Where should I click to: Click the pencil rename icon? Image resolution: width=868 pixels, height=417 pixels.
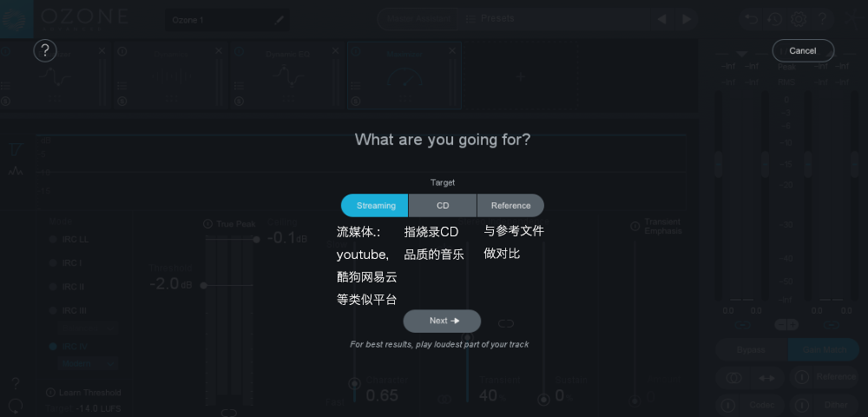tap(279, 20)
